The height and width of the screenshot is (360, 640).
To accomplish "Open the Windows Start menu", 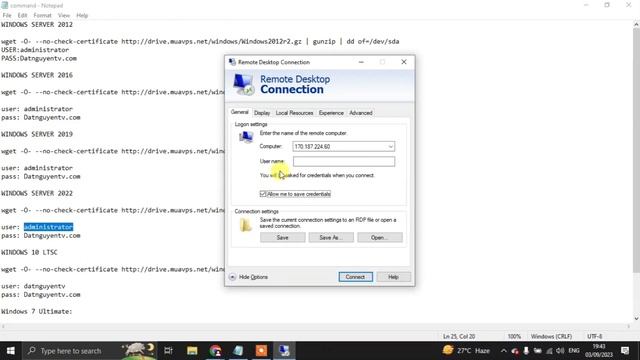I will (x=11, y=351).
